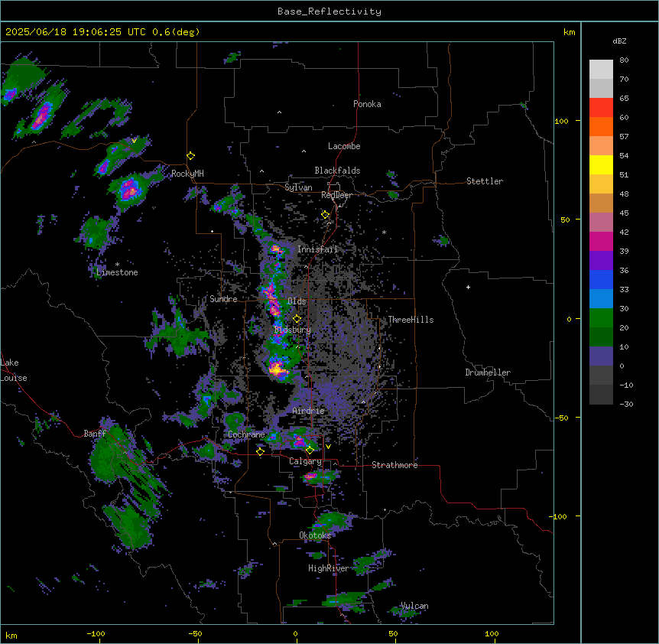The image size is (659, 644).
Task: Click the -50 tick on right vertical axis
Action: [561, 418]
